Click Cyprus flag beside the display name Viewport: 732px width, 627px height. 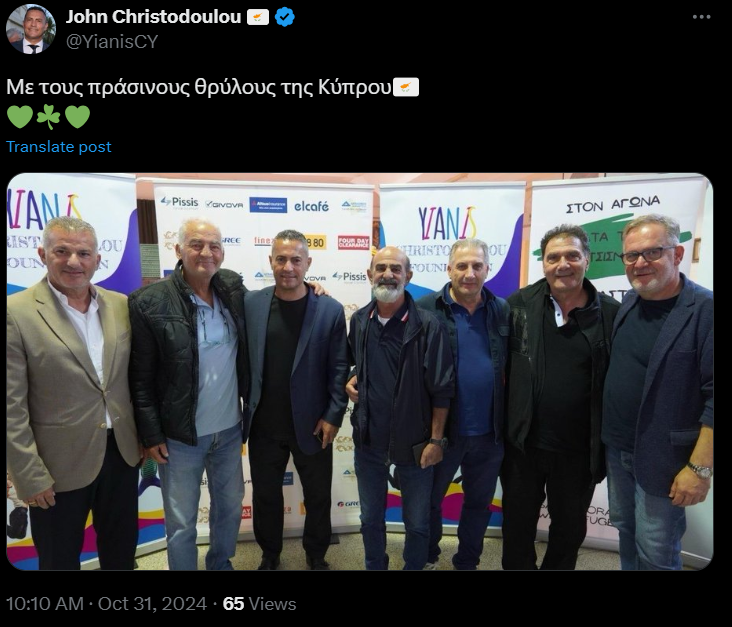(x=258, y=17)
